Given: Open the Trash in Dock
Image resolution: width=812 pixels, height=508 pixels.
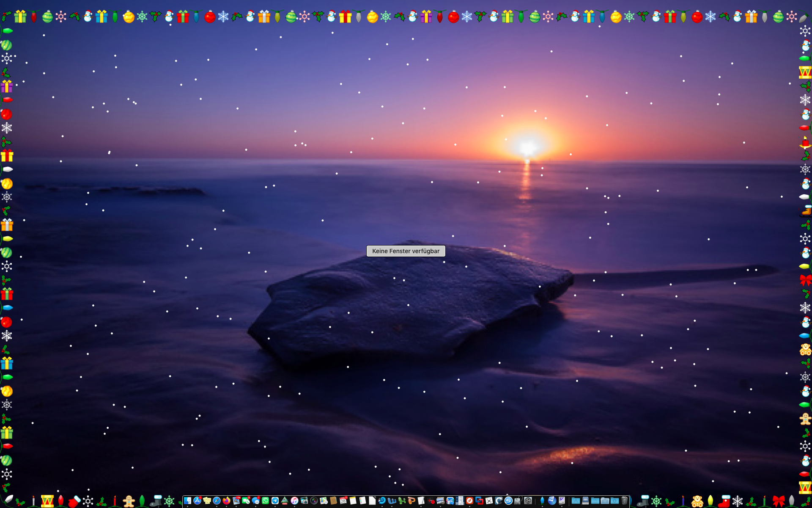Looking at the screenshot, I should tap(625, 500).
